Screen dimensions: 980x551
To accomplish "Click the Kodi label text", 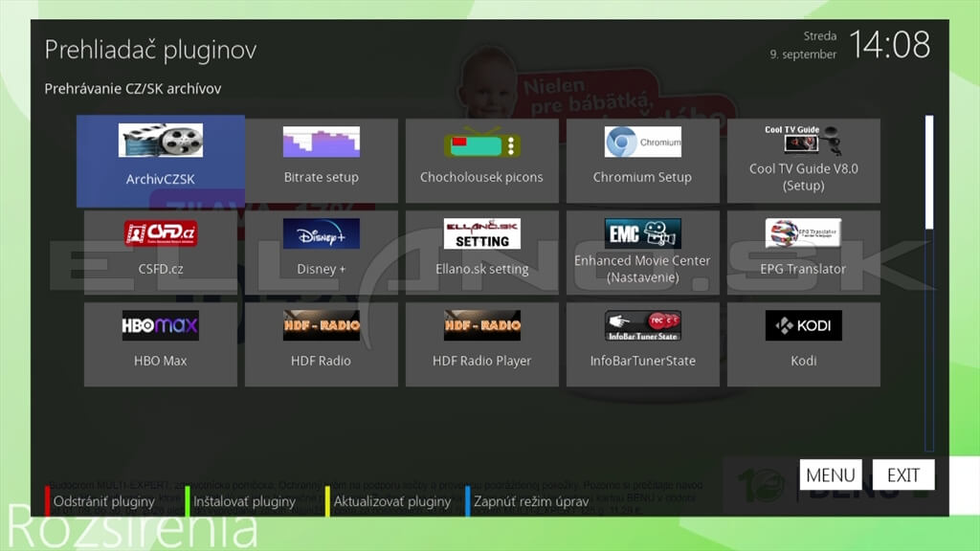I will [803, 361].
